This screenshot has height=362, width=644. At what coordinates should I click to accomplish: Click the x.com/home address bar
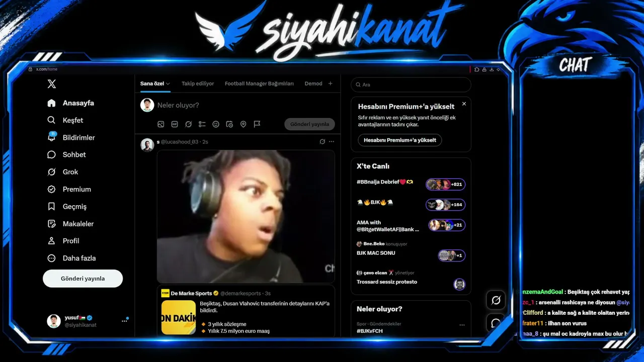pos(47,69)
